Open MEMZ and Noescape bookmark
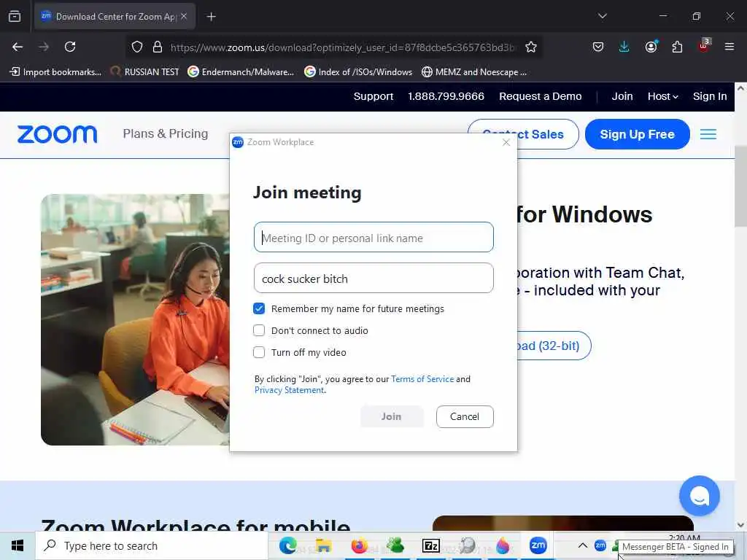747x560 pixels. coord(474,72)
